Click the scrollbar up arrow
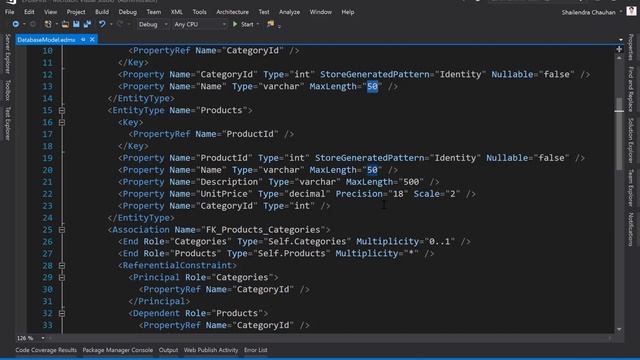 [x=619, y=58]
